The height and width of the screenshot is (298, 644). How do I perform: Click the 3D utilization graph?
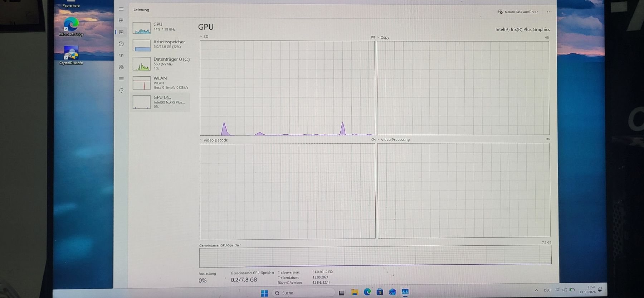[287, 88]
